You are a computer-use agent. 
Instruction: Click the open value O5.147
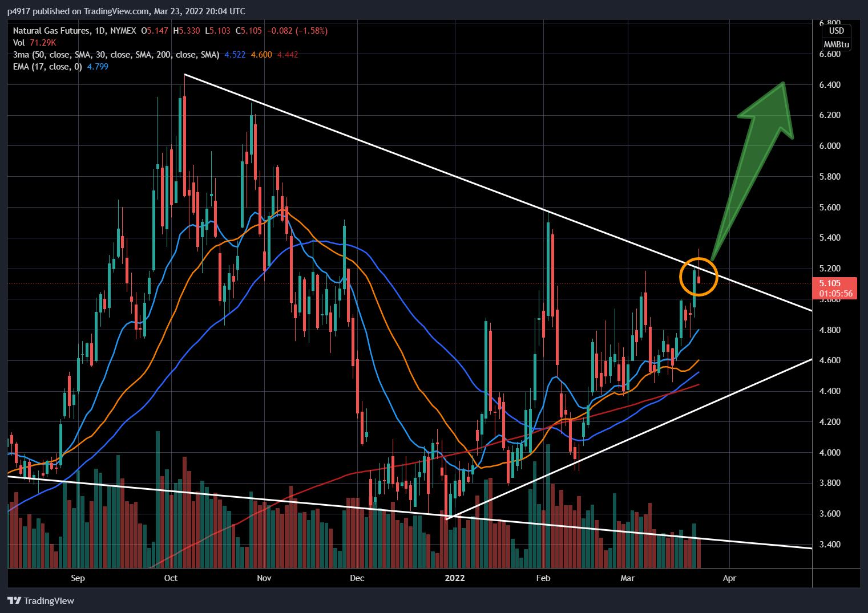[155, 31]
